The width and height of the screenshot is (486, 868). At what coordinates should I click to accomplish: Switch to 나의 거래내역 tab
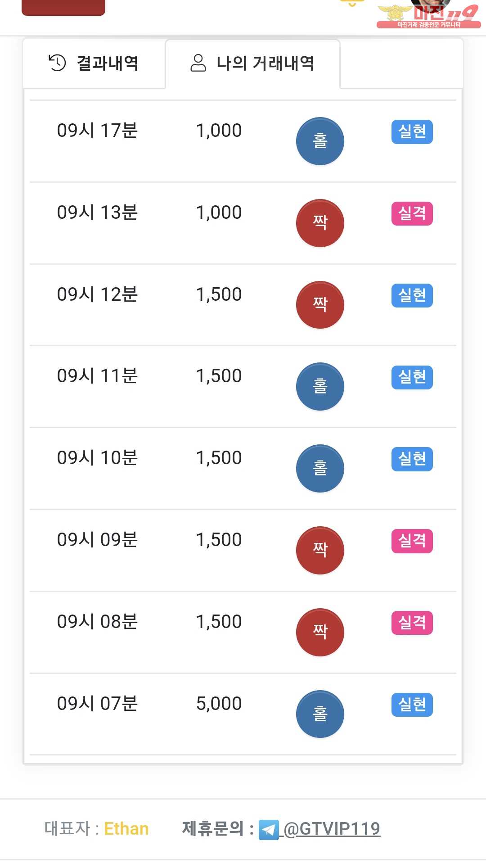252,63
